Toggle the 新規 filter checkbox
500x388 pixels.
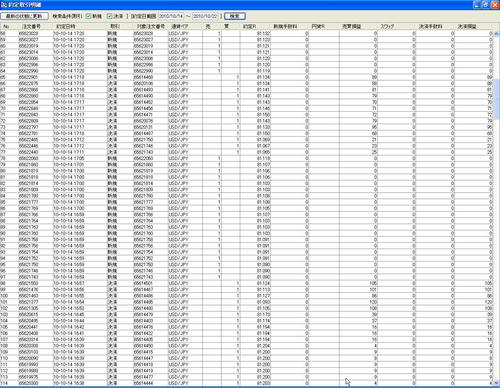click(x=88, y=16)
